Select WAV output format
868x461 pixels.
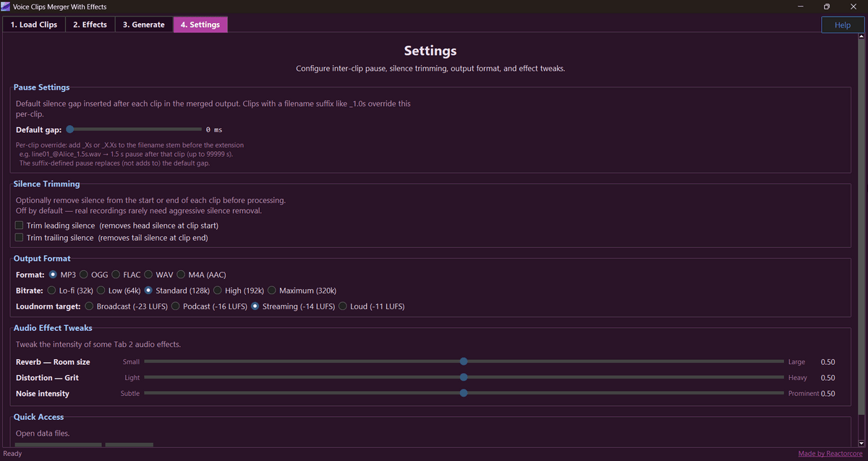(x=149, y=275)
